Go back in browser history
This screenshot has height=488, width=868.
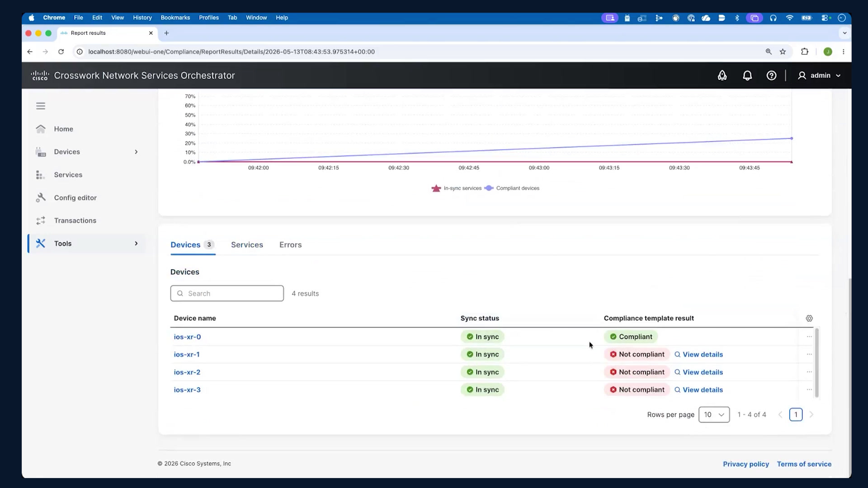point(30,52)
